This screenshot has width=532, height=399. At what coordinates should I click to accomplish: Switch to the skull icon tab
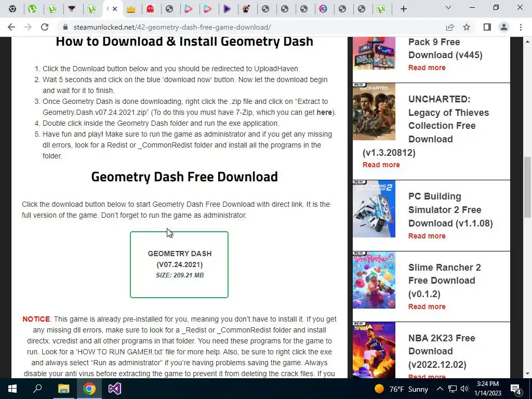coord(246,9)
